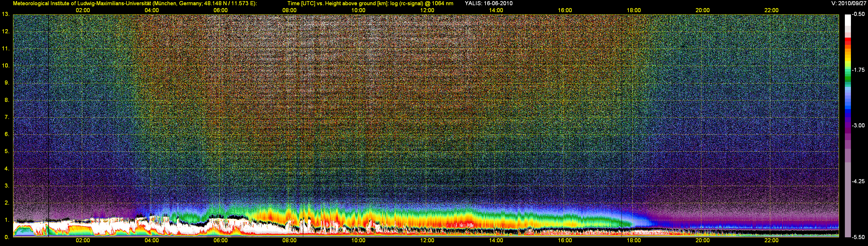
Task: Click the 18:00 label on the bottom time axis
Action: tap(633, 241)
